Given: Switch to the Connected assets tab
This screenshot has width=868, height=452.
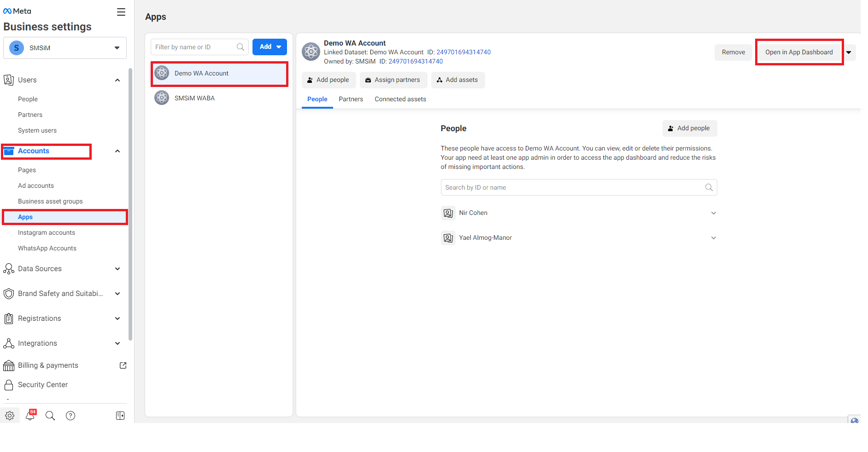Looking at the screenshot, I should coord(400,99).
